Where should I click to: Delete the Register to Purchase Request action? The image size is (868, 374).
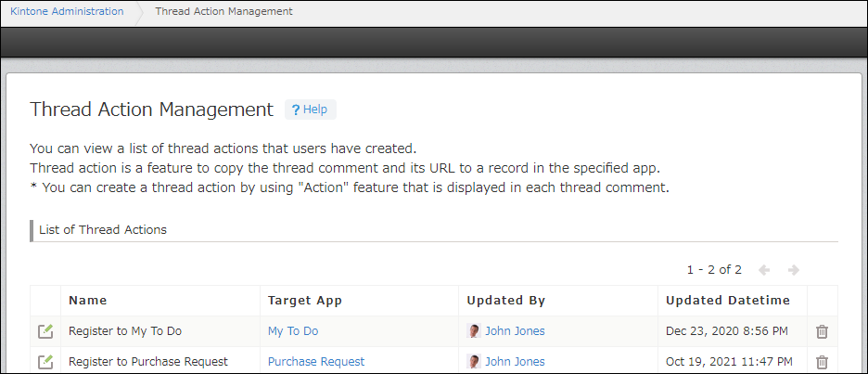coord(822,362)
